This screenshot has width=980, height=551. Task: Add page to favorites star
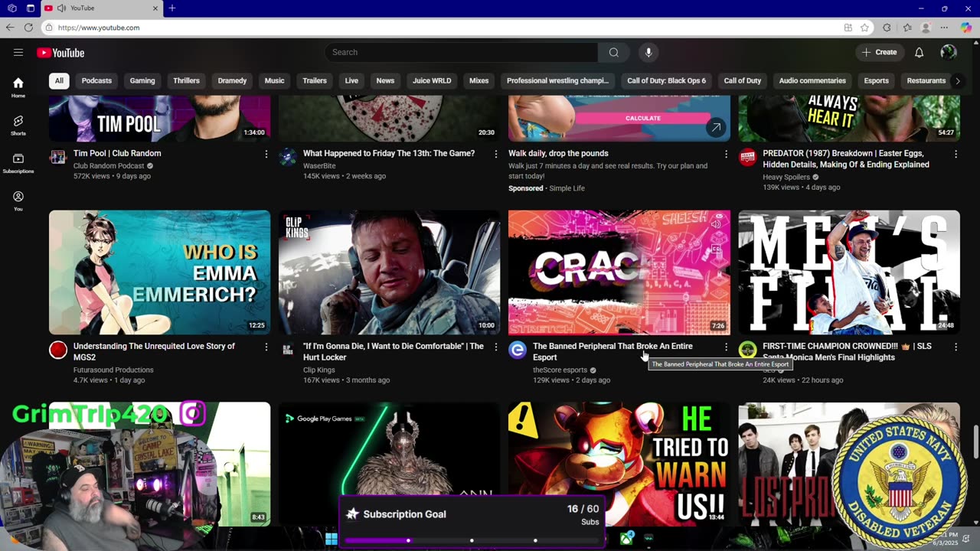[x=864, y=28]
